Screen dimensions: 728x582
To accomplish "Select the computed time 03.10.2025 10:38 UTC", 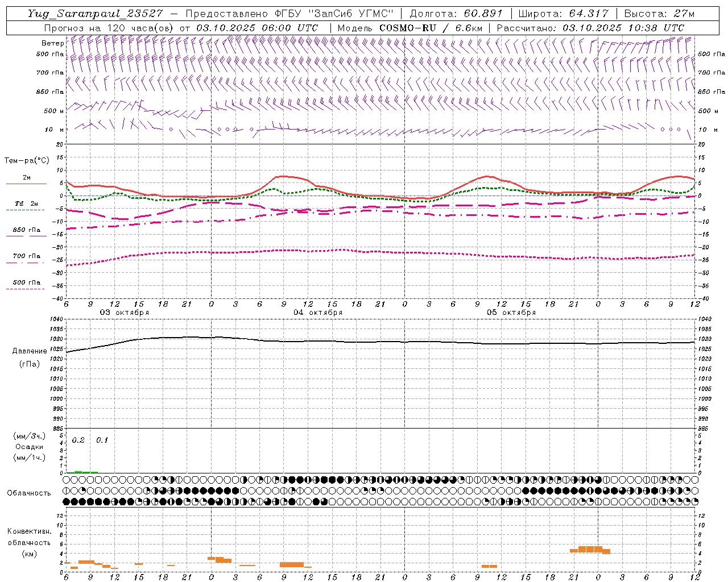I will click(623, 28).
